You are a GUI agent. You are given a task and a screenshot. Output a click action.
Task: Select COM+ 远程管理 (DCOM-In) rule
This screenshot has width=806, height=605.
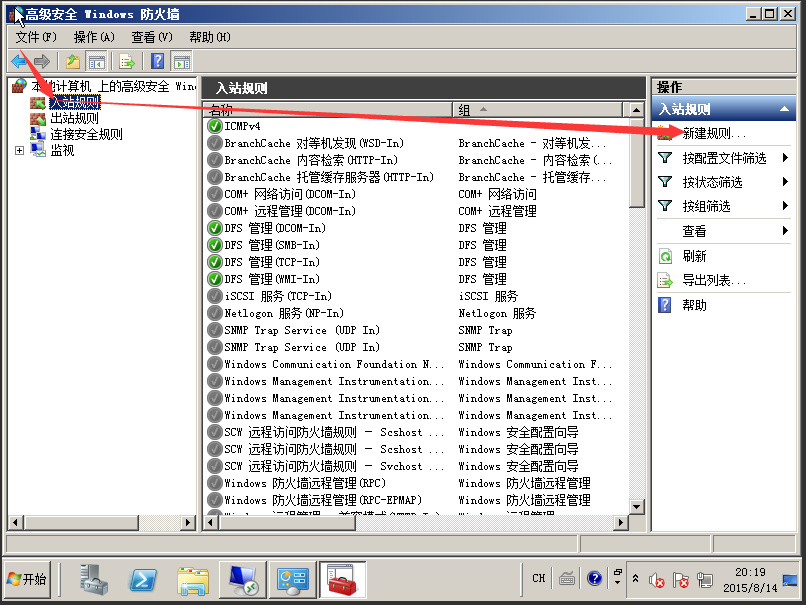(416, 211)
